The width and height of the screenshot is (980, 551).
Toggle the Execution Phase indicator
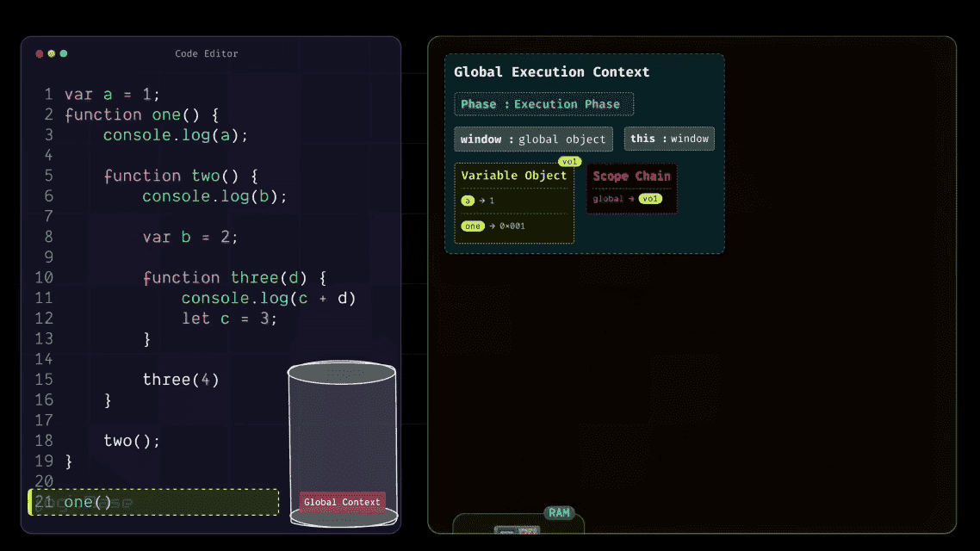tap(543, 103)
